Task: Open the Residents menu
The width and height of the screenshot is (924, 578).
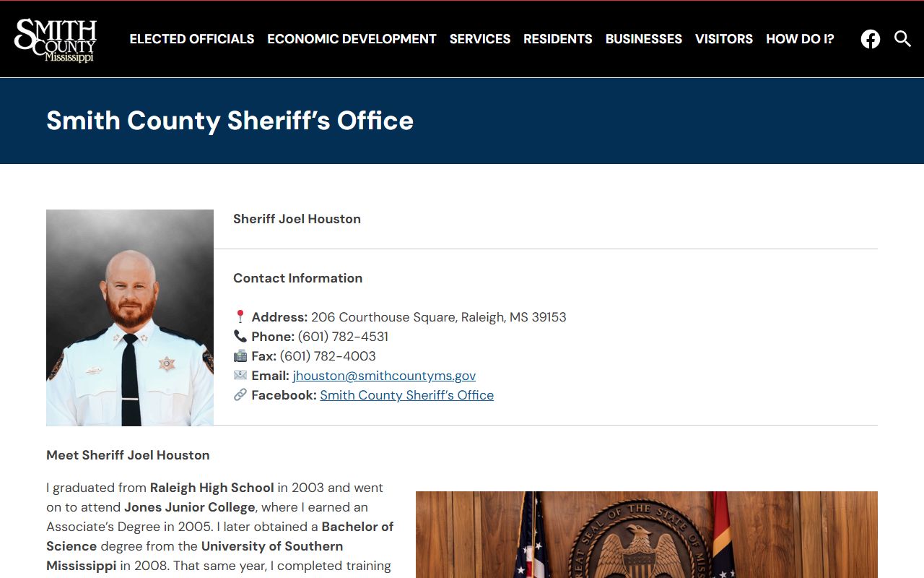Action: pos(558,39)
